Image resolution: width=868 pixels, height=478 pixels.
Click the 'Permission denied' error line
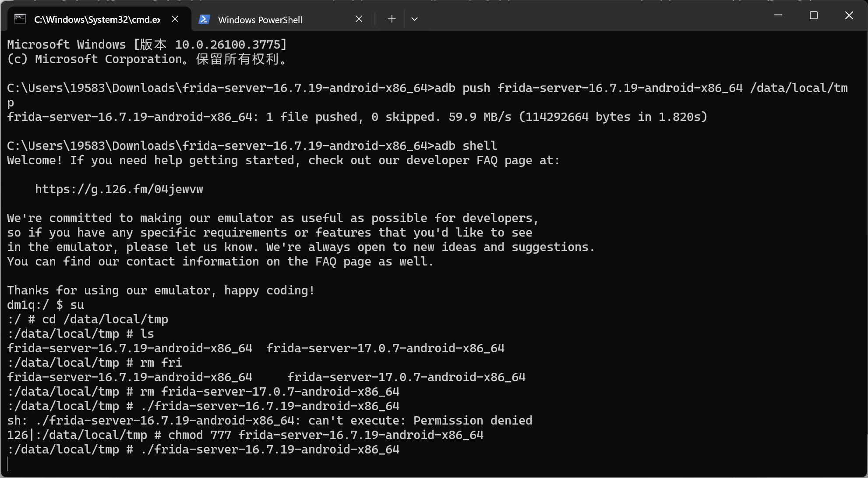pyautogui.click(x=269, y=421)
